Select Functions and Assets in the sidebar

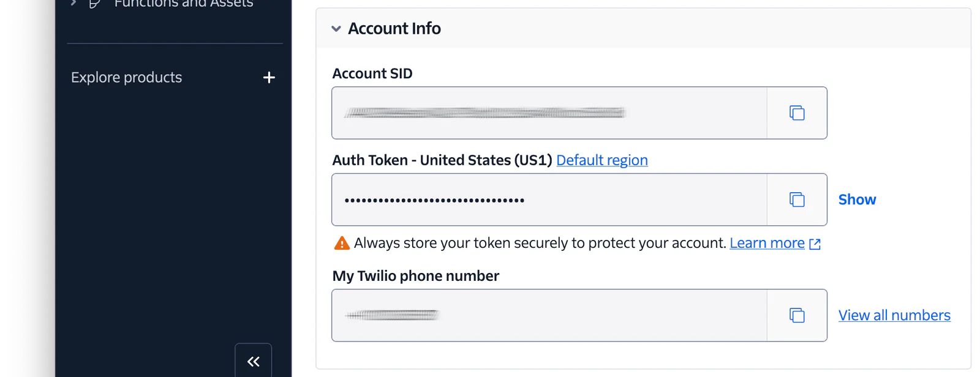coord(183,4)
